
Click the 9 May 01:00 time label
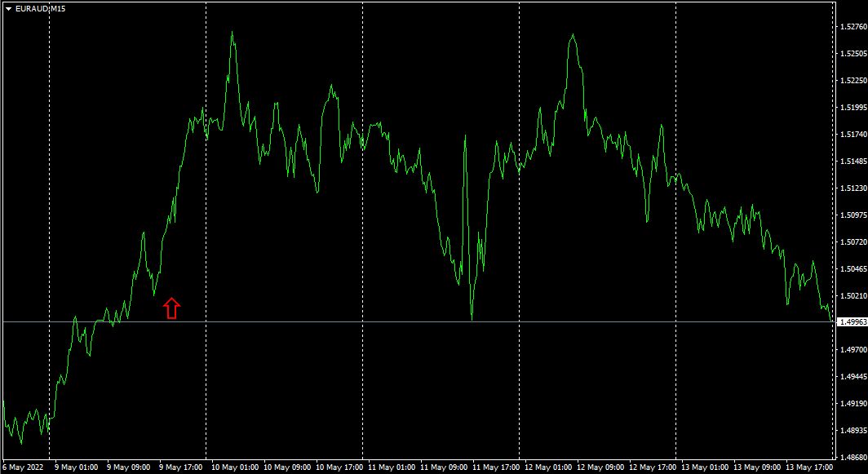tap(77, 467)
